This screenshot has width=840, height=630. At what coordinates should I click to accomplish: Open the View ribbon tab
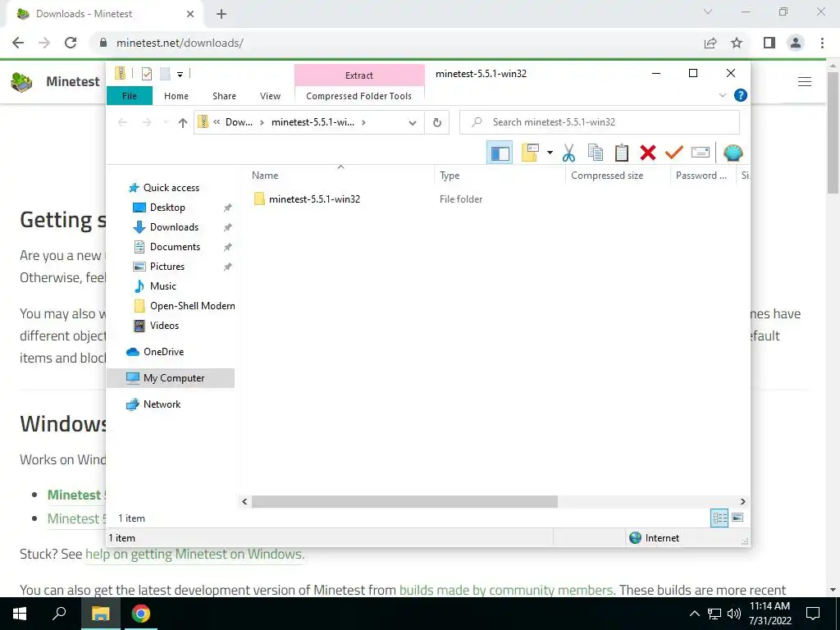pyautogui.click(x=270, y=96)
